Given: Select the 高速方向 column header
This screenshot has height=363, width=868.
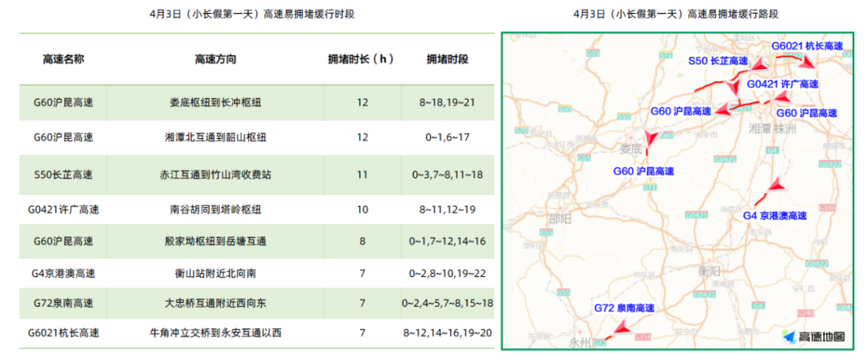Looking at the screenshot, I should point(215,59).
